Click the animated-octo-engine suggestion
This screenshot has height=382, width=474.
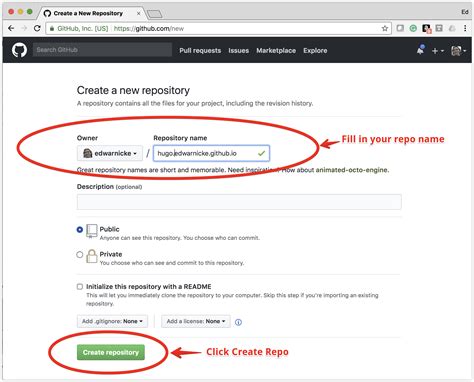coord(352,170)
